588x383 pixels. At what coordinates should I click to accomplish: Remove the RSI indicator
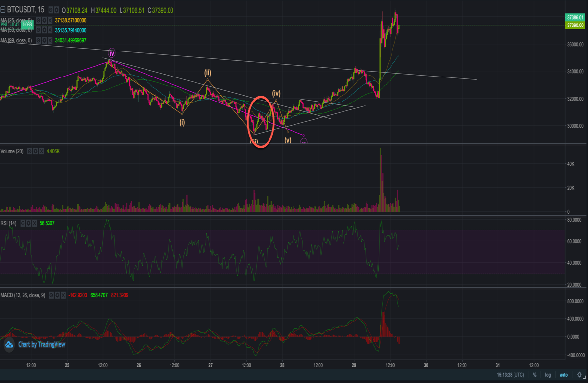pos(35,223)
